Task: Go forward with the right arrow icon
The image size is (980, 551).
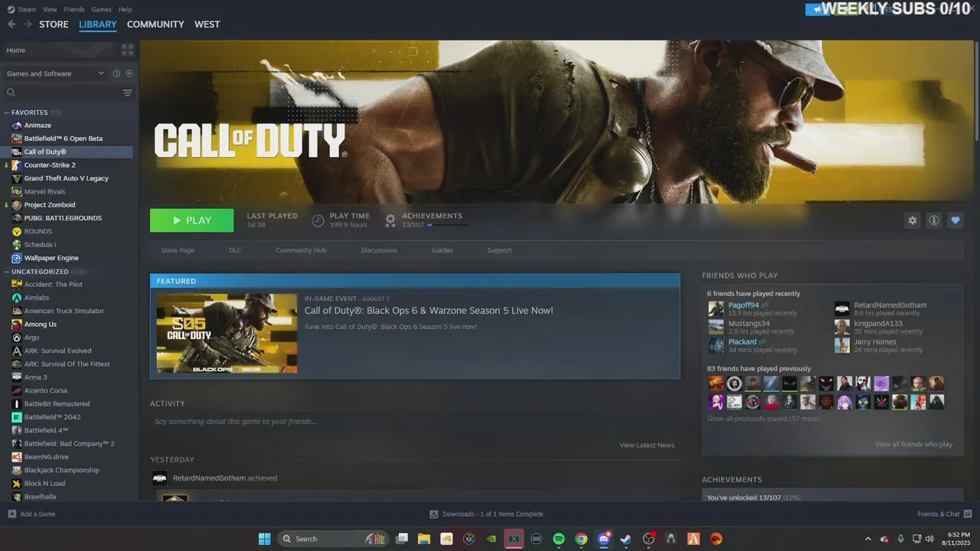Action: click(x=28, y=24)
